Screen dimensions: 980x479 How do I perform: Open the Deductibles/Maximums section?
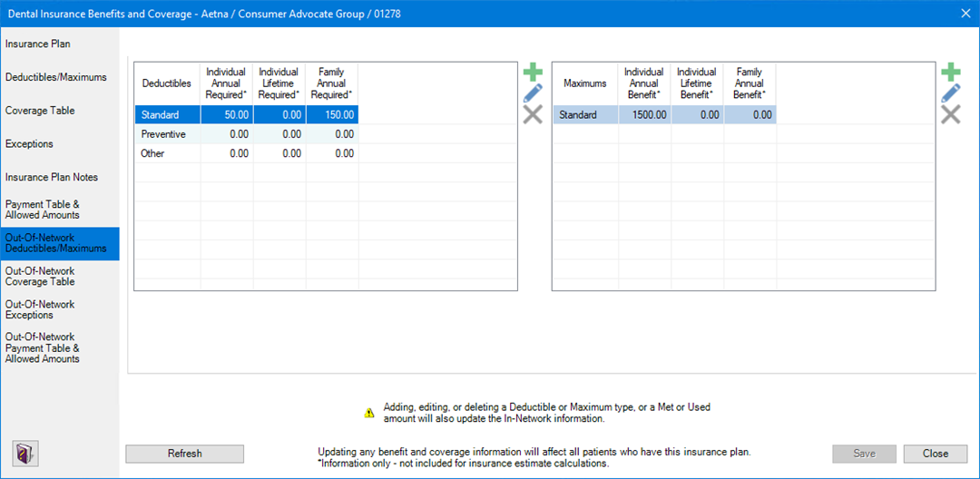pos(59,77)
